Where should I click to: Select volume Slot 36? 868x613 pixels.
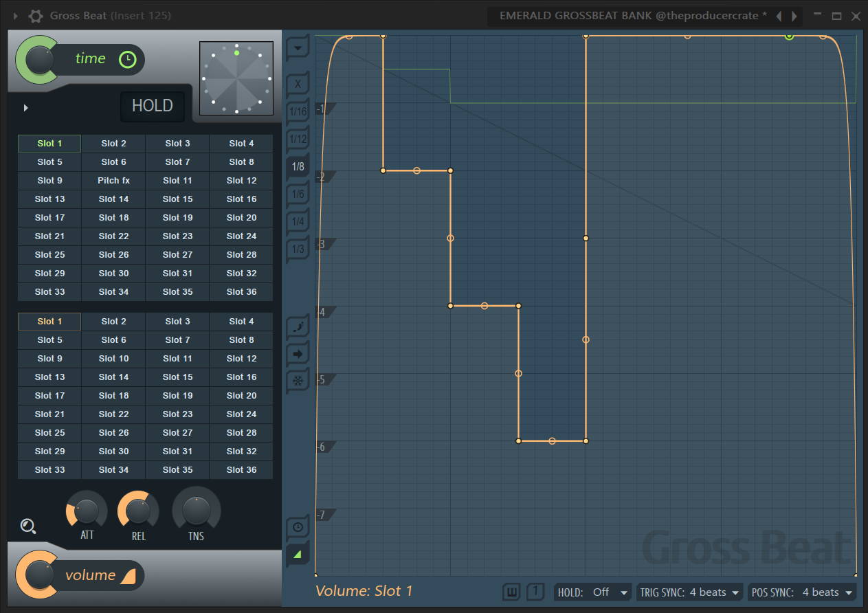pyautogui.click(x=241, y=470)
